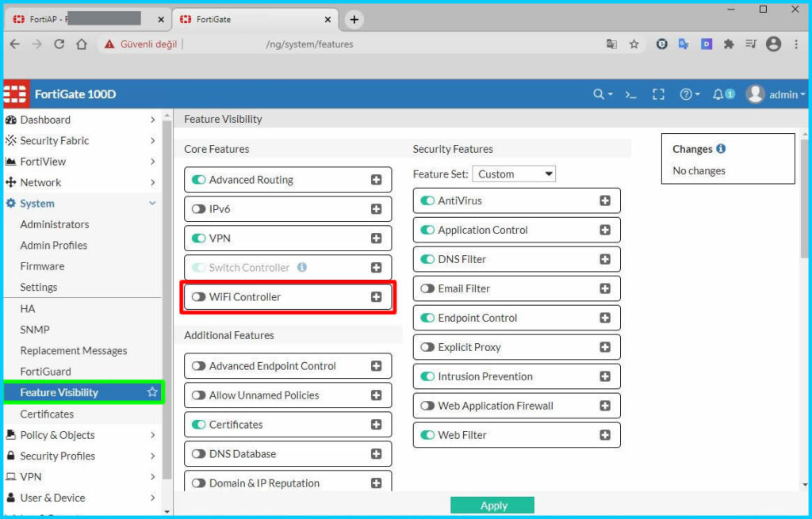Disable the Intrusion Prevention toggle

427,376
